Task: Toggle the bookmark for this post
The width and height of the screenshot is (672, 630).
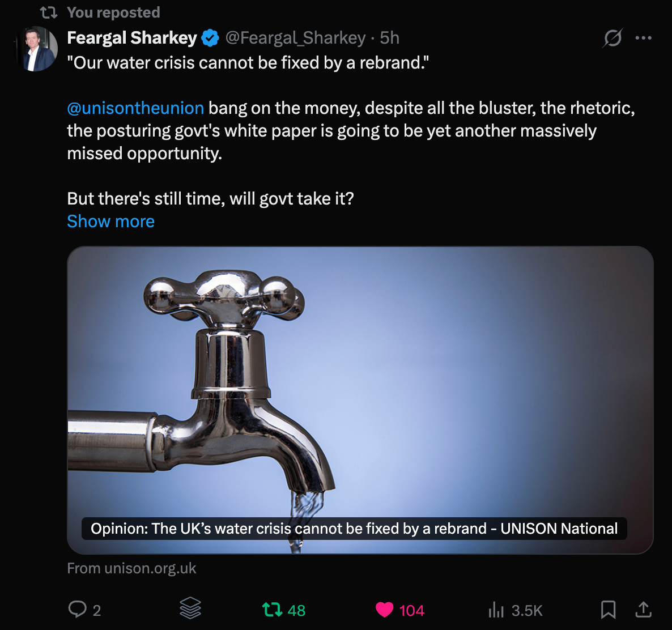Action: coord(608,610)
